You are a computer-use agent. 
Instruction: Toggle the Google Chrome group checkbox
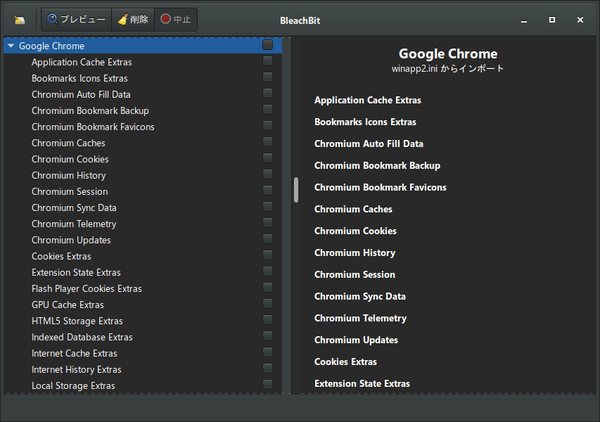(267, 45)
